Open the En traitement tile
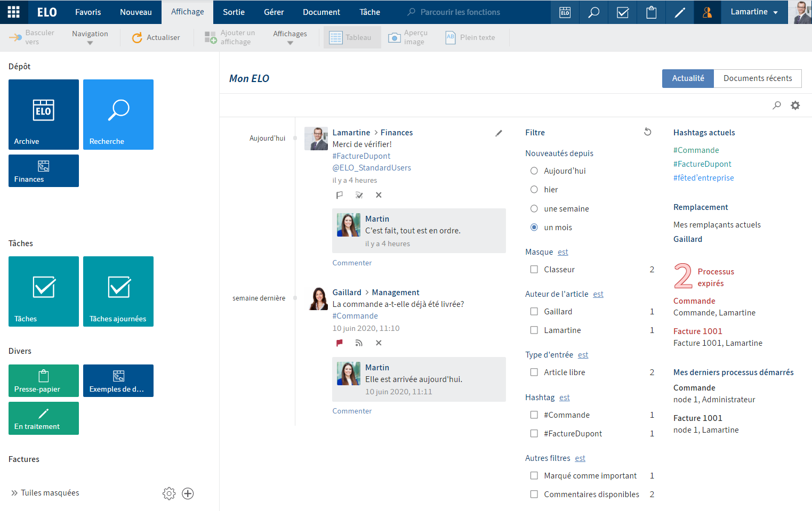The width and height of the screenshot is (812, 511). point(44,418)
